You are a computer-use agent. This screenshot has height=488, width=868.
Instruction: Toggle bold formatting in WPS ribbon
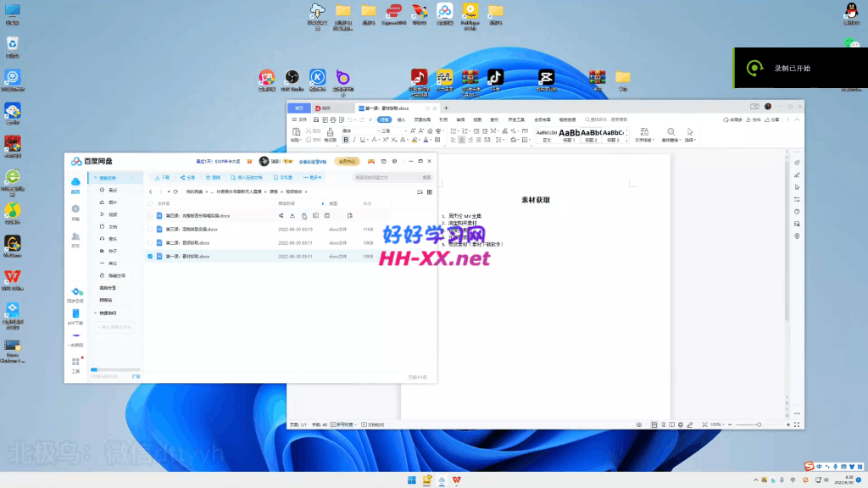[346, 140]
